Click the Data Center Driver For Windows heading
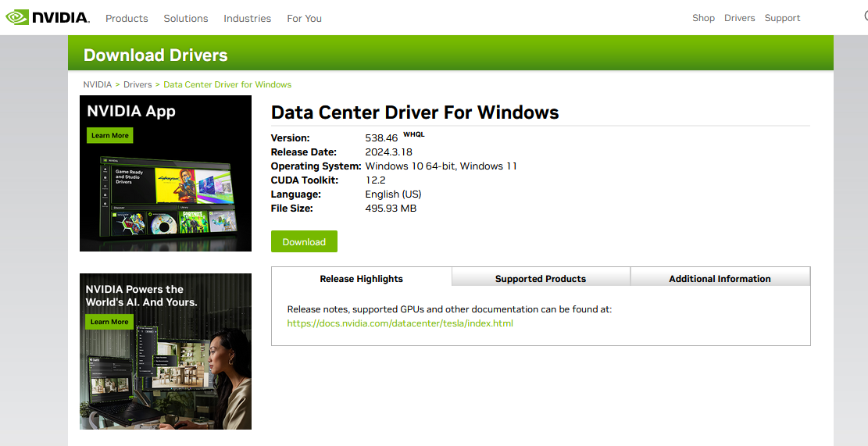The height and width of the screenshot is (446, 868). click(x=415, y=112)
